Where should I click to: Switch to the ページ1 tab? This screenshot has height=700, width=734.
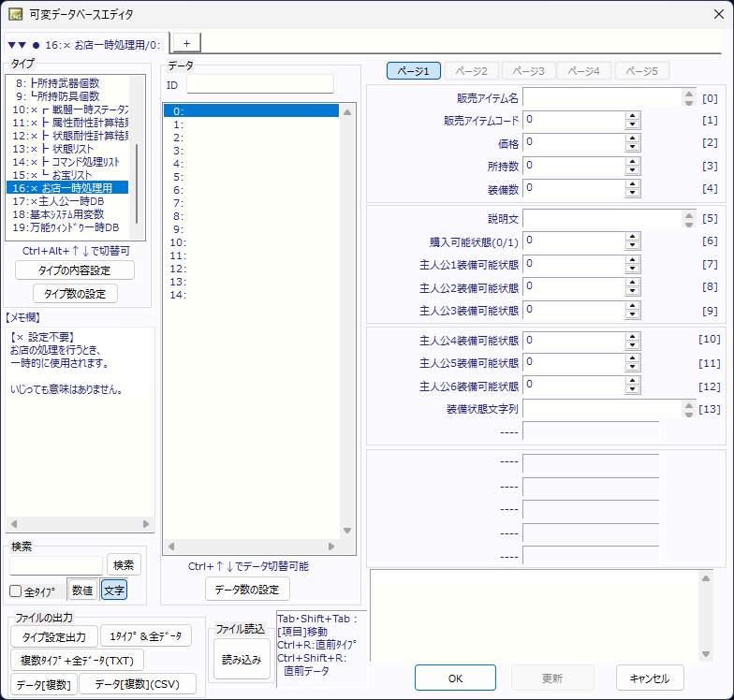tap(413, 71)
